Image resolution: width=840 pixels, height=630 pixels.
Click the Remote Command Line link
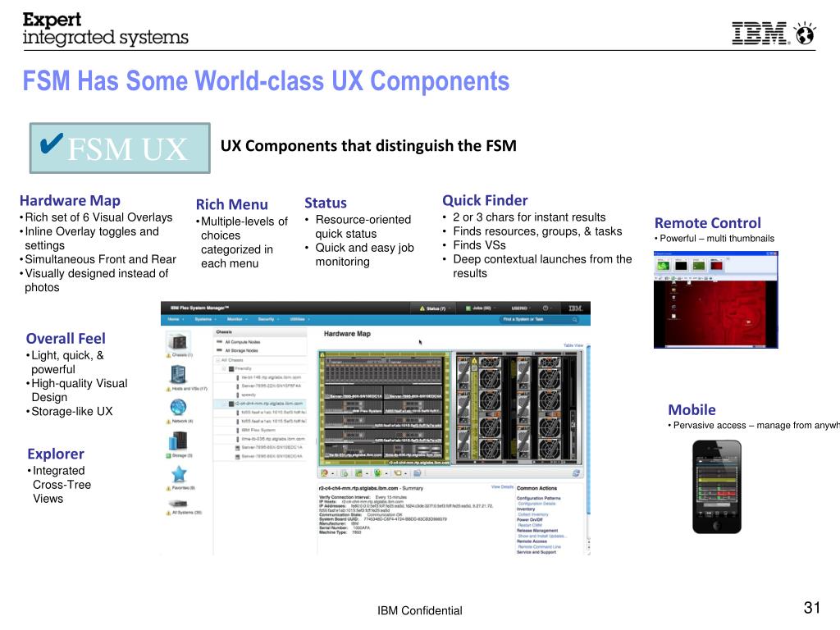(x=539, y=546)
